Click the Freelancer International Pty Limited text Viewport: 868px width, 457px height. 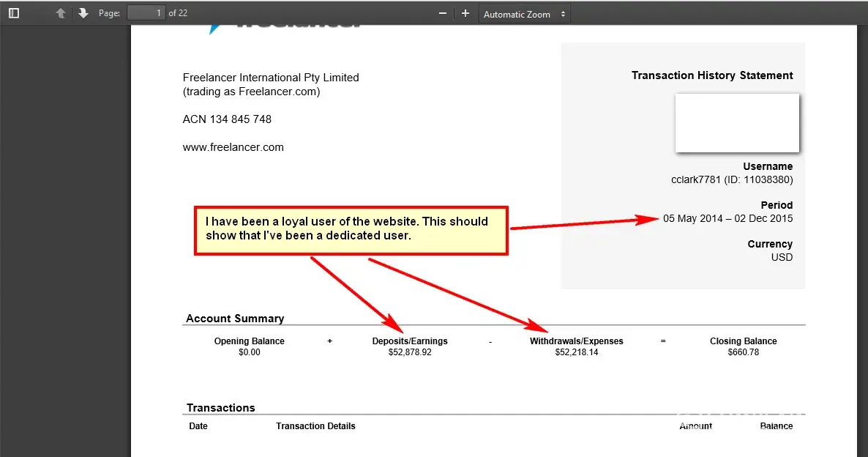click(271, 78)
